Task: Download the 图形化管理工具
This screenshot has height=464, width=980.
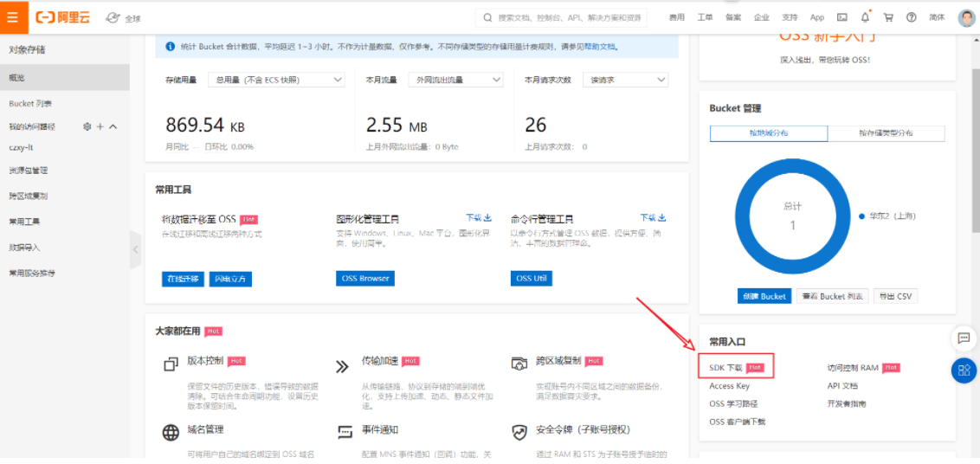Action: (x=479, y=217)
